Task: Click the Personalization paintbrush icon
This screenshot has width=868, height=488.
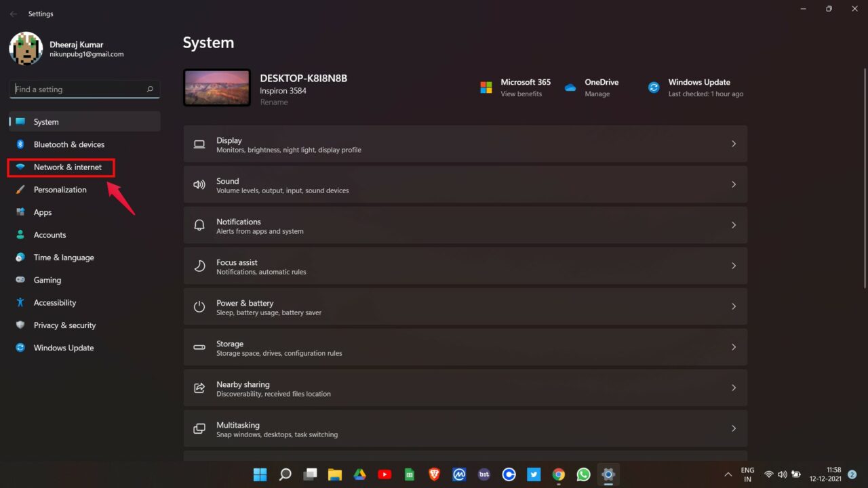Action: pos(20,190)
